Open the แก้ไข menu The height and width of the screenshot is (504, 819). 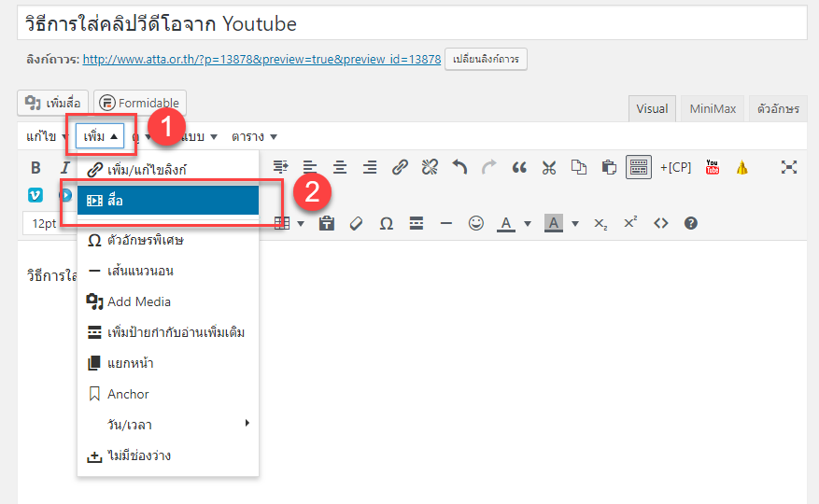tap(46, 137)
